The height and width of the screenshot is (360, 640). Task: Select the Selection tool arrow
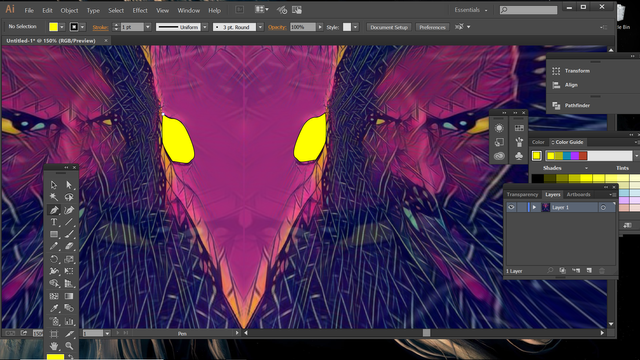click(54, 185)
